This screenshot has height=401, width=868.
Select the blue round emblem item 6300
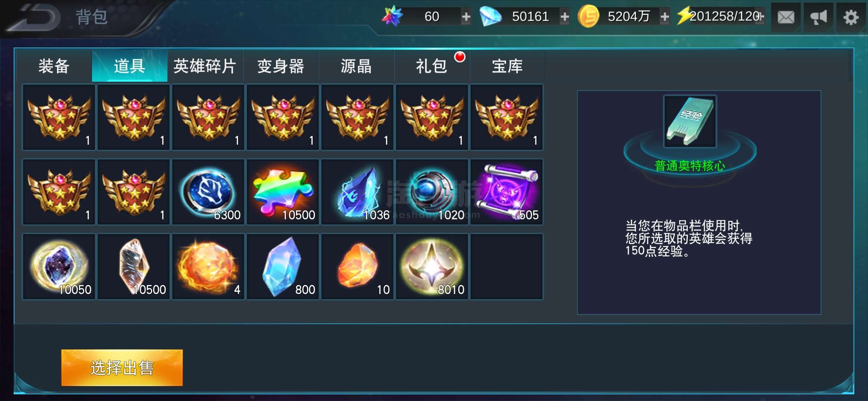pyautogui.click(x=208, y=192)
